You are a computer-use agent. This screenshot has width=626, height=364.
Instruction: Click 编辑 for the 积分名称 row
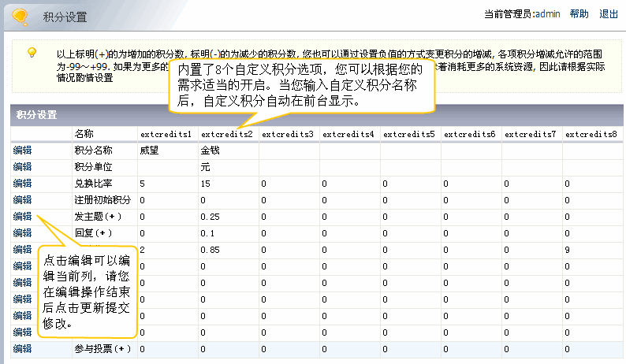click(x=22, y=150)
